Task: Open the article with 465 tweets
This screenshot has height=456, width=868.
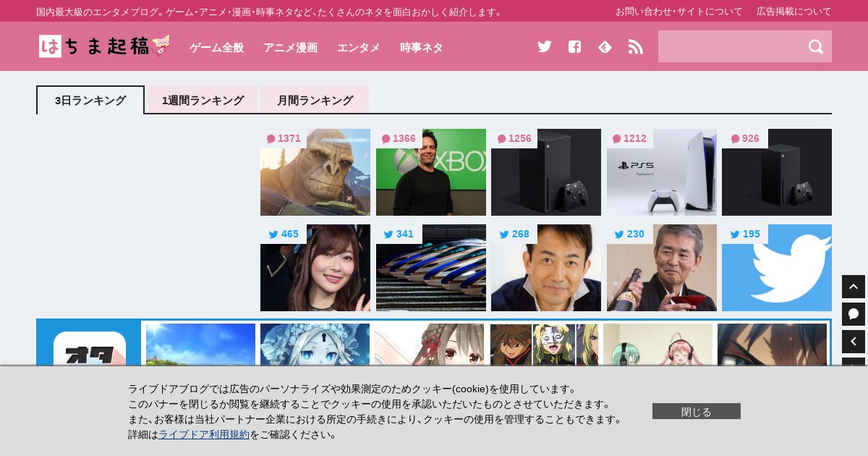Action: tap(315, 268)
